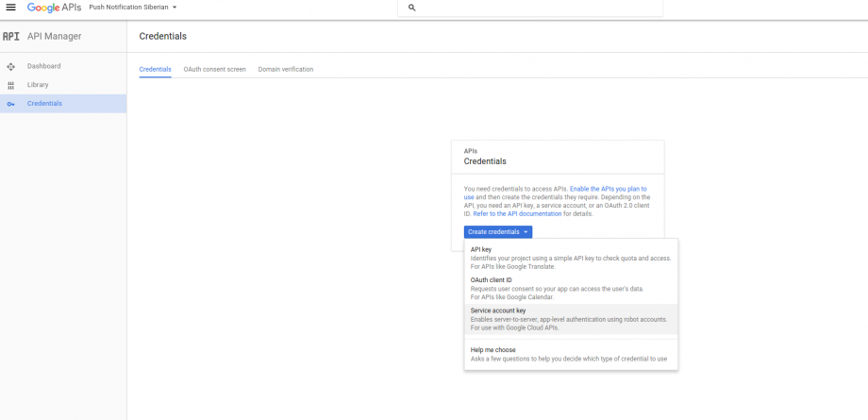This screenshot has width=868, height=420.
Task: Open Library in the left sidebar
Action: (x=38, y=85)
